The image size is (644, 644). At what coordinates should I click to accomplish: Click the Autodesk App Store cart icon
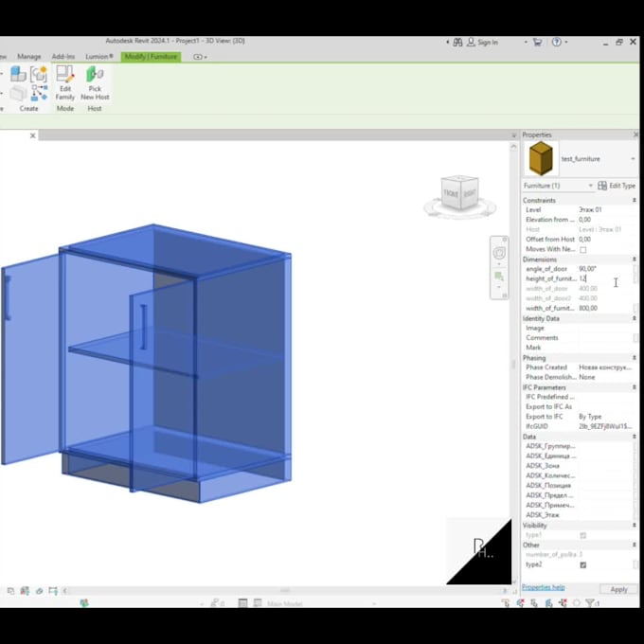tap(537, 43)
